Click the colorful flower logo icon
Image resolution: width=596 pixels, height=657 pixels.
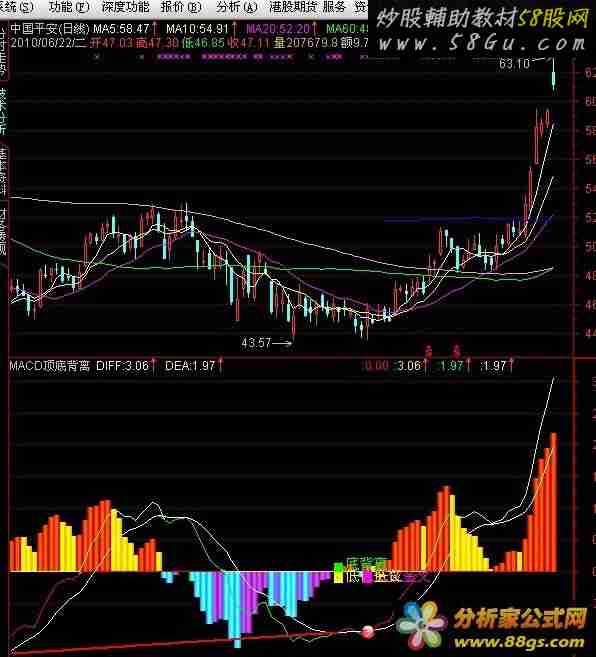tap(421, 624)
